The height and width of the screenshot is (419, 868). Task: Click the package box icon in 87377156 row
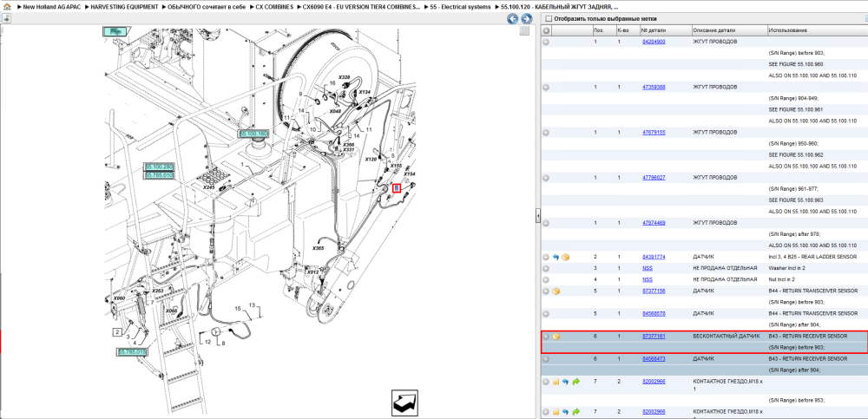[x=556, y=291]
